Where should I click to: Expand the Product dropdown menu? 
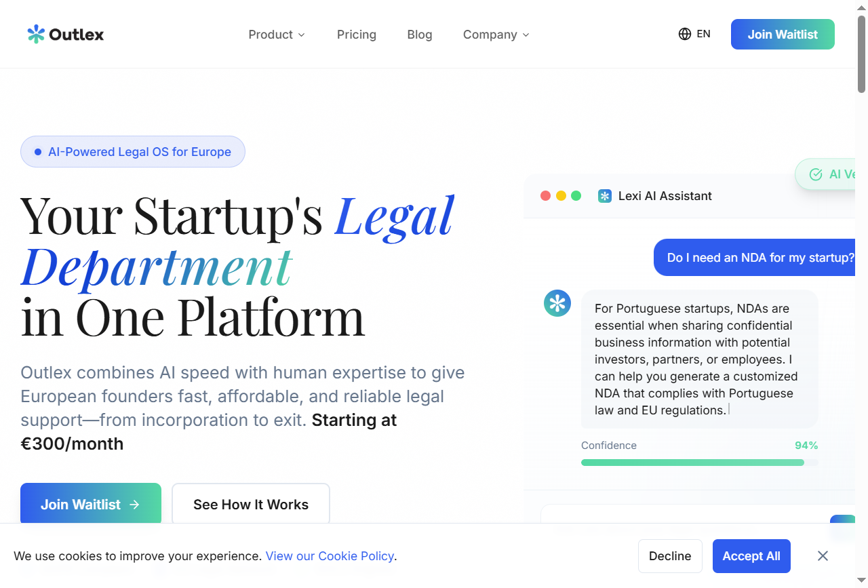[x=277, y=35]
